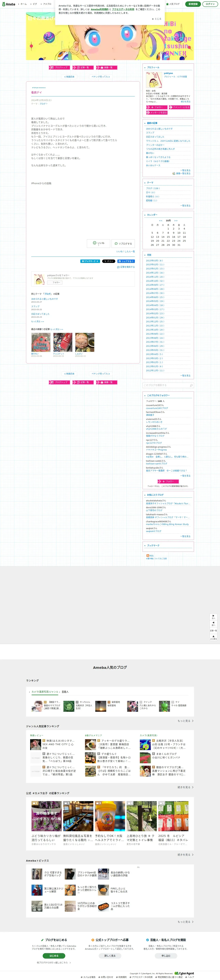
Task: Open the うちの近所の焼き鳥屋に外人が article
Action: pos(160,149)
